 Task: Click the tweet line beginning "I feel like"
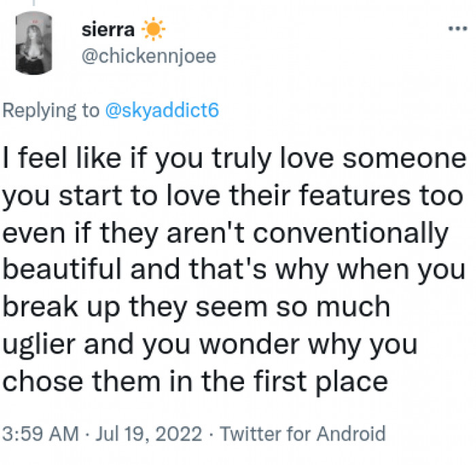click(235, 160)
